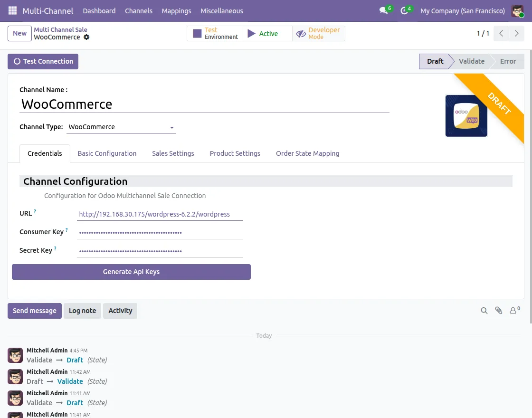Open the Channel Type dropdown

pos(121,127)
